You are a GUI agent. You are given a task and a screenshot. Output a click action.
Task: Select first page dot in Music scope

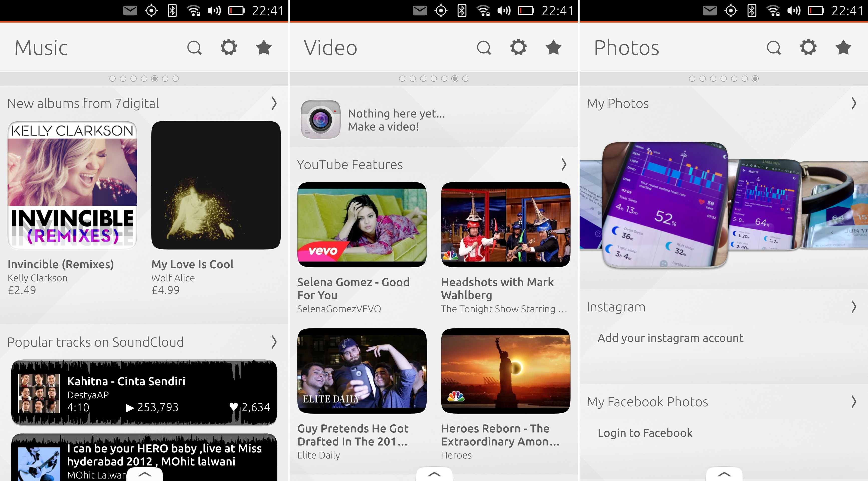coord(113,78)
